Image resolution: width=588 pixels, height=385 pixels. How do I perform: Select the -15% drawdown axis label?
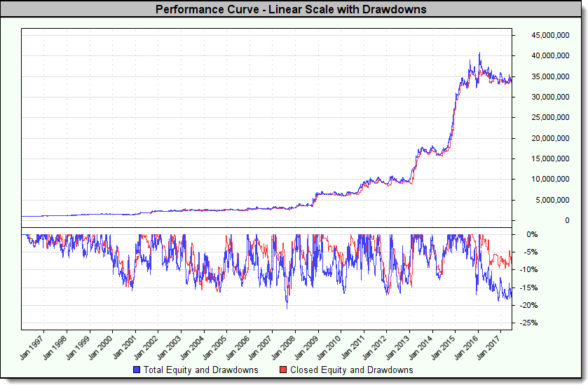(x=531, y=288)
